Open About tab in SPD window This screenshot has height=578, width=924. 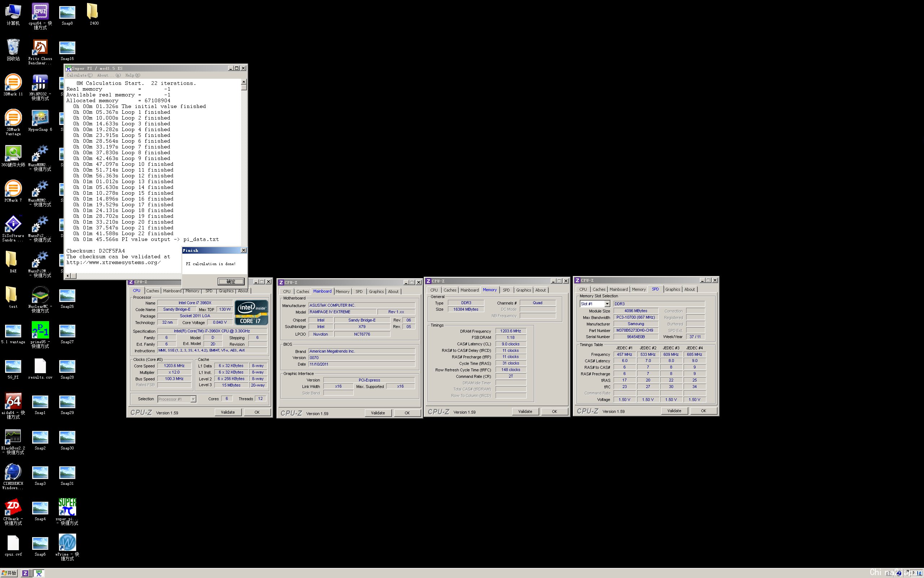pyautogui.click(x=689, y=289)
